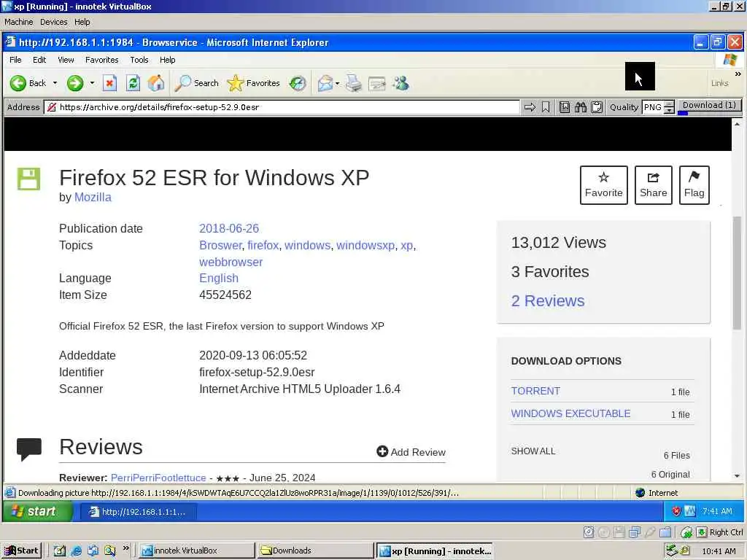Screen dimensions: 747x560
Task: Click the VirtualBox network status icon
Action: click(x=634, y=532)
